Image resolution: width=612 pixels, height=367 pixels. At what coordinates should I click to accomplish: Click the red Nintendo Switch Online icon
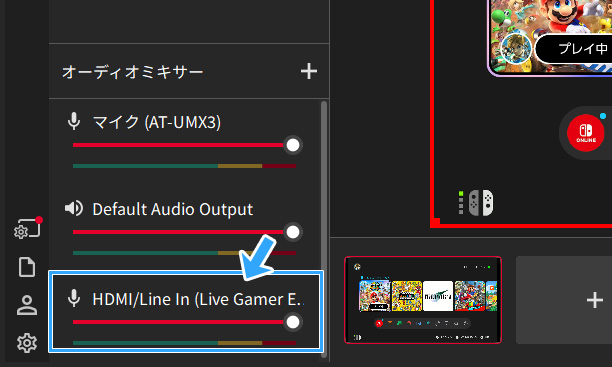[x=585, y=133]
